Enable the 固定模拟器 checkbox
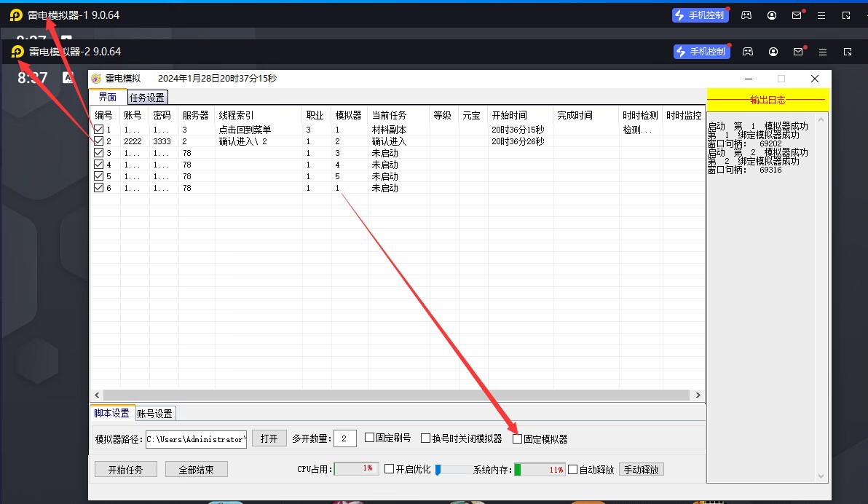The image size is (868, 504). (x=518, y=438)
